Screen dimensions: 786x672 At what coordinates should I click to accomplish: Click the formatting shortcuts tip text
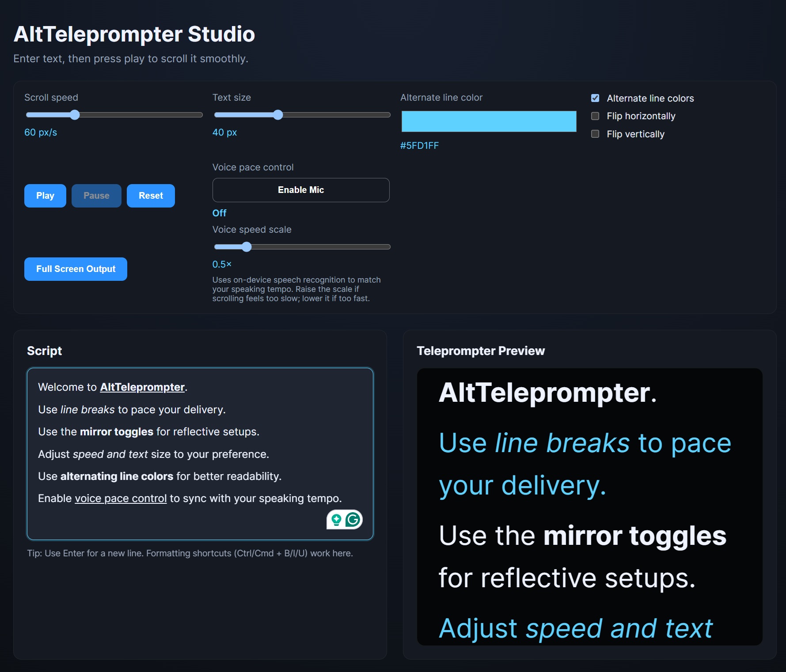(x=190, y=553)
